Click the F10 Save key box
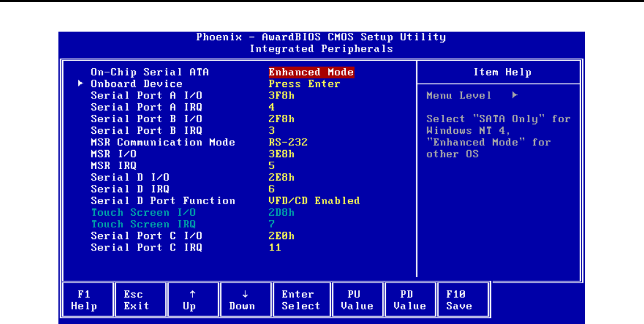 point(462,300)
